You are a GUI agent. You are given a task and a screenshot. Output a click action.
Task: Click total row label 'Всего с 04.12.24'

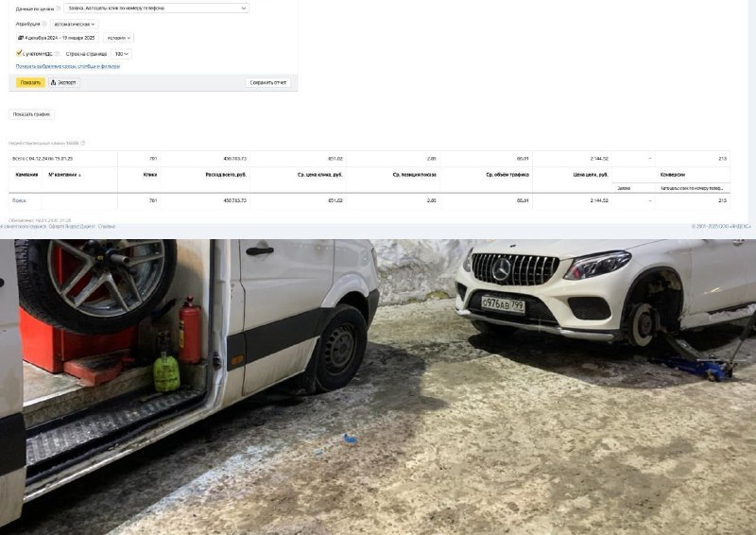click(x=43, y=158)
